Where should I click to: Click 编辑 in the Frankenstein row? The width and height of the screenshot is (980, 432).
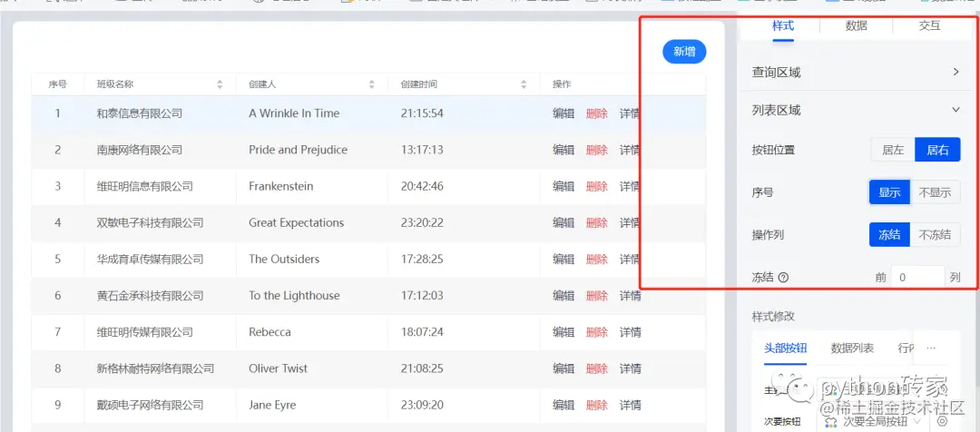(563, 186)
